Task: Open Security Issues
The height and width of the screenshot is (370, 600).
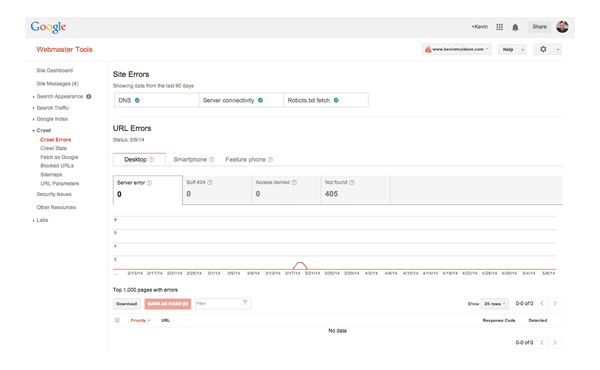Action: pyautogui.click(x=54, y=194)
